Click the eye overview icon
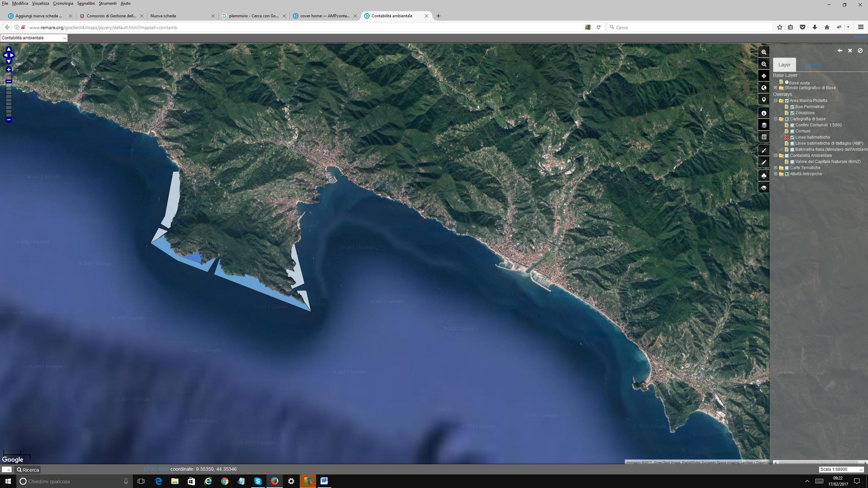868x488 pixels. [764, 188]
